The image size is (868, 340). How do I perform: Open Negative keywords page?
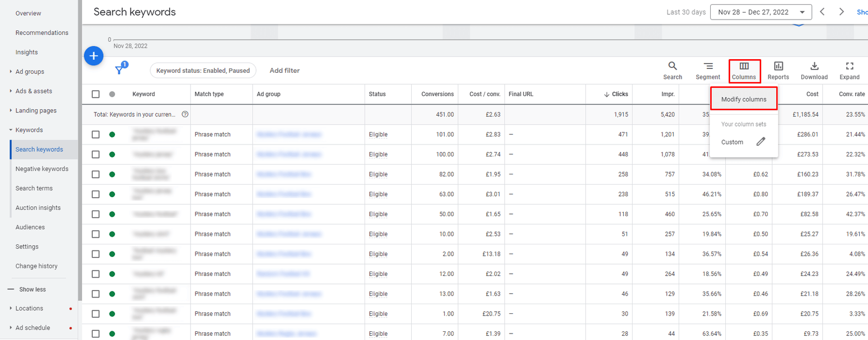click(x=42, y=169)
